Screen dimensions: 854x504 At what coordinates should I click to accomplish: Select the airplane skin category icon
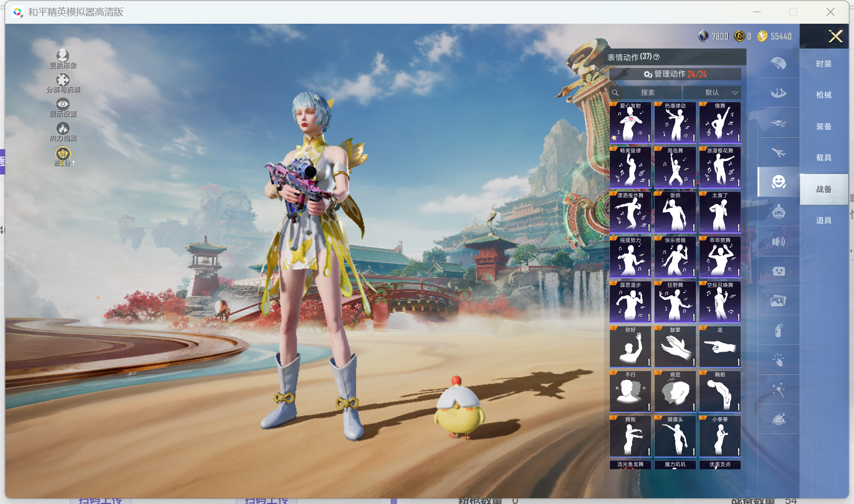point(778,153)
